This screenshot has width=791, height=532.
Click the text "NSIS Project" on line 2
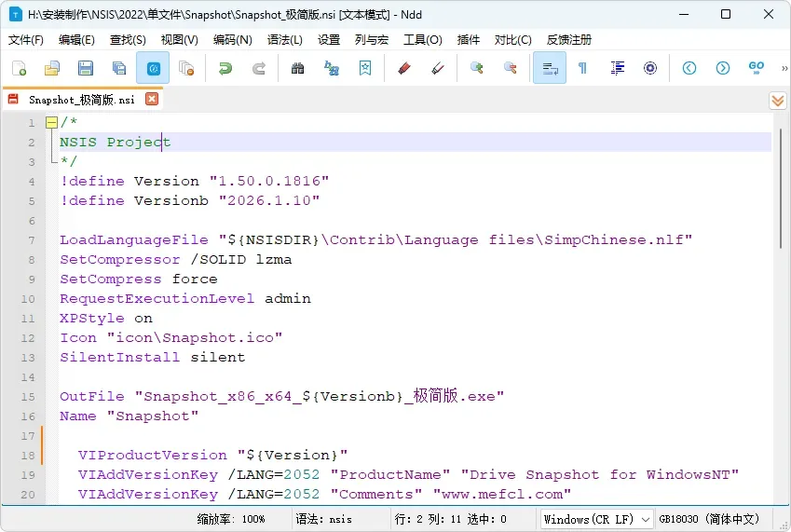click(115, 143)
